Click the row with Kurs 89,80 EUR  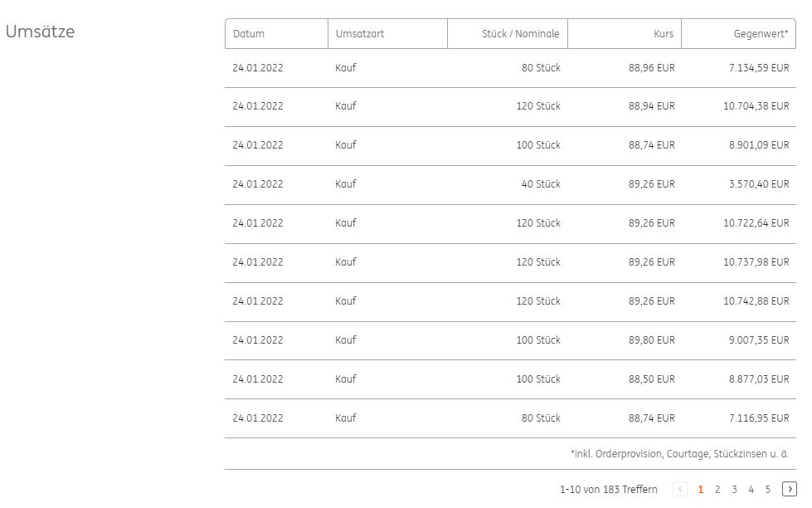509,340
